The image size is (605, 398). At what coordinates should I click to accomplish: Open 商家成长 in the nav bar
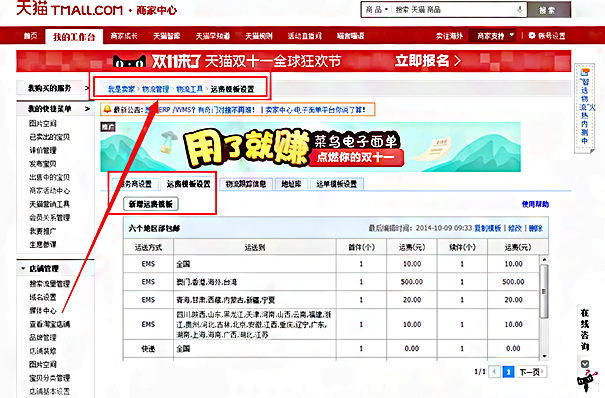tap(124, 36)
